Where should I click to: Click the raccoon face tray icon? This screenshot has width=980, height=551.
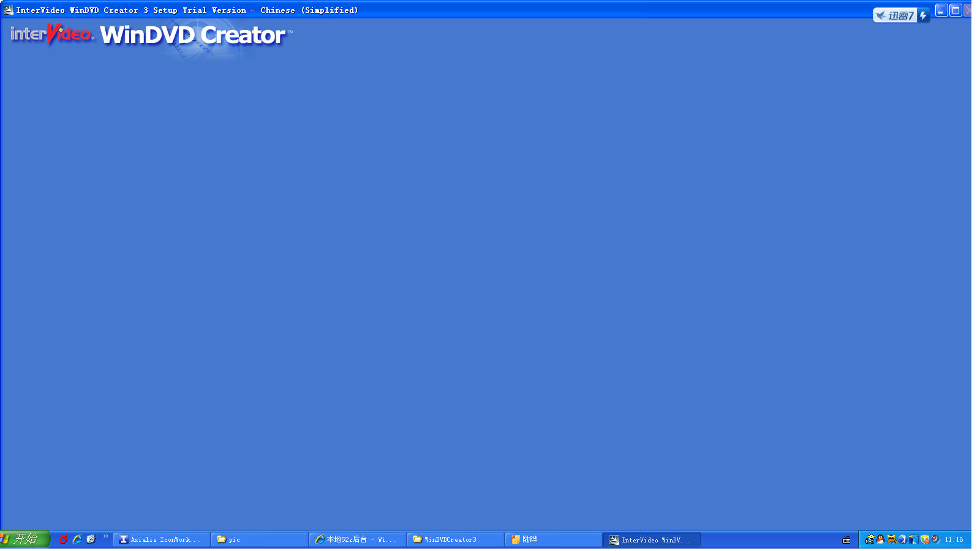892,539
